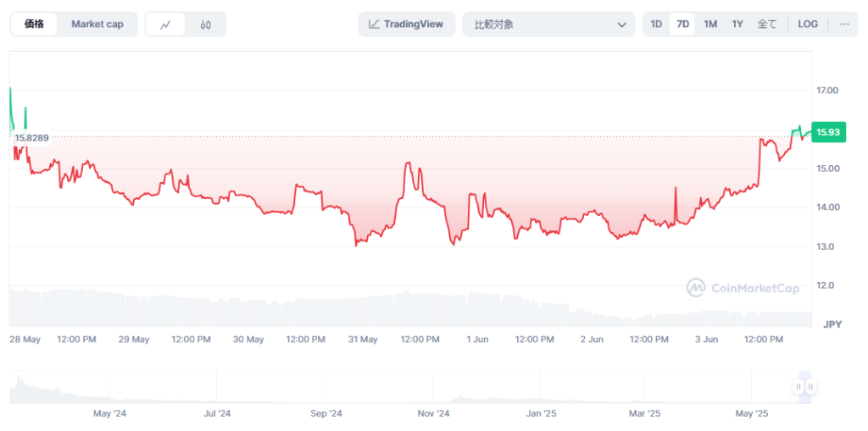868x431 pixels.
Task: Grab the left range slider handle
Action: click(x=798, y=387)
